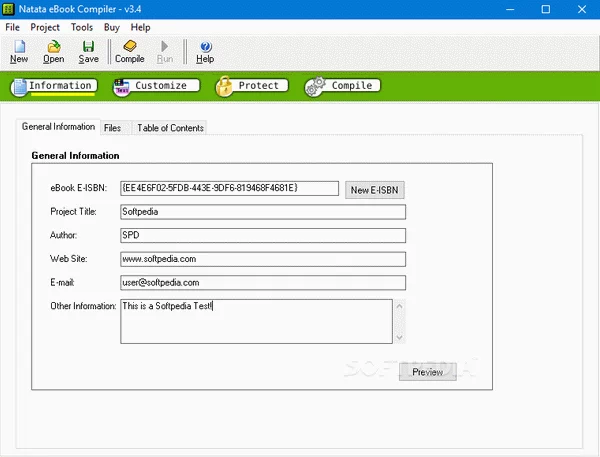Click the Other Information text area

coord(256,322)
